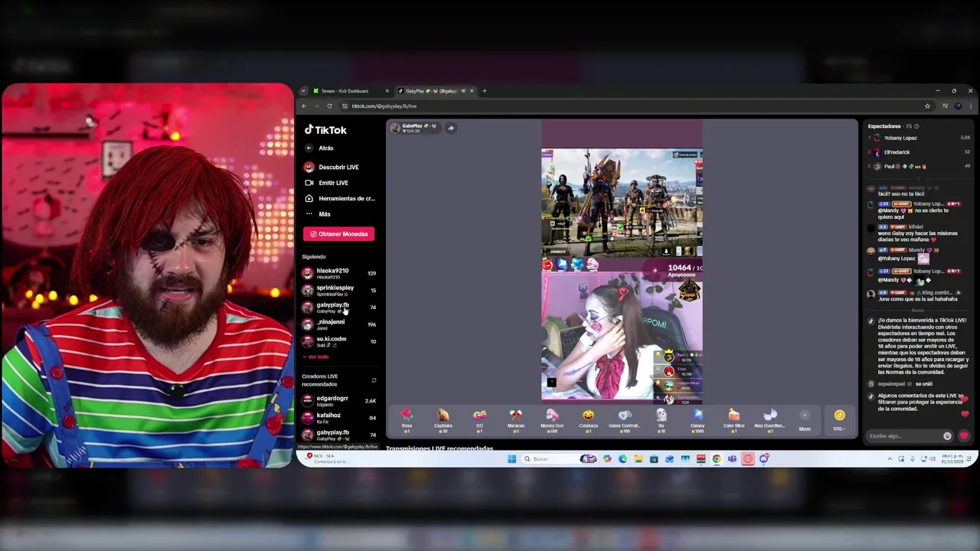Share the GabyPlay live stream

tap(451, 128)
